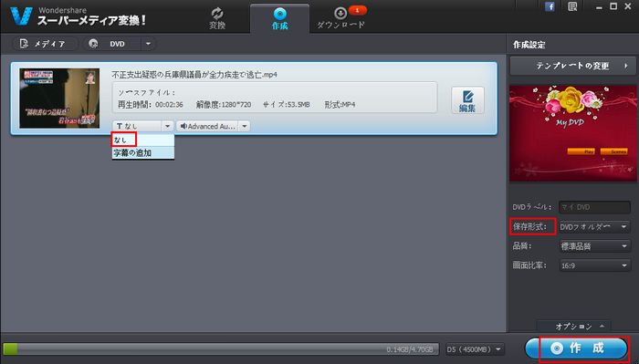Start burning with 作成 button

tap(576, 348)
